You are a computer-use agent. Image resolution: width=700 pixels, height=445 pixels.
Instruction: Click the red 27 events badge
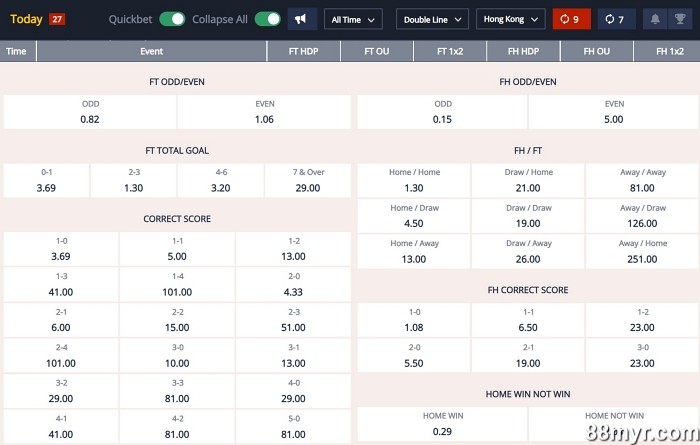click(x=57, y=19)
